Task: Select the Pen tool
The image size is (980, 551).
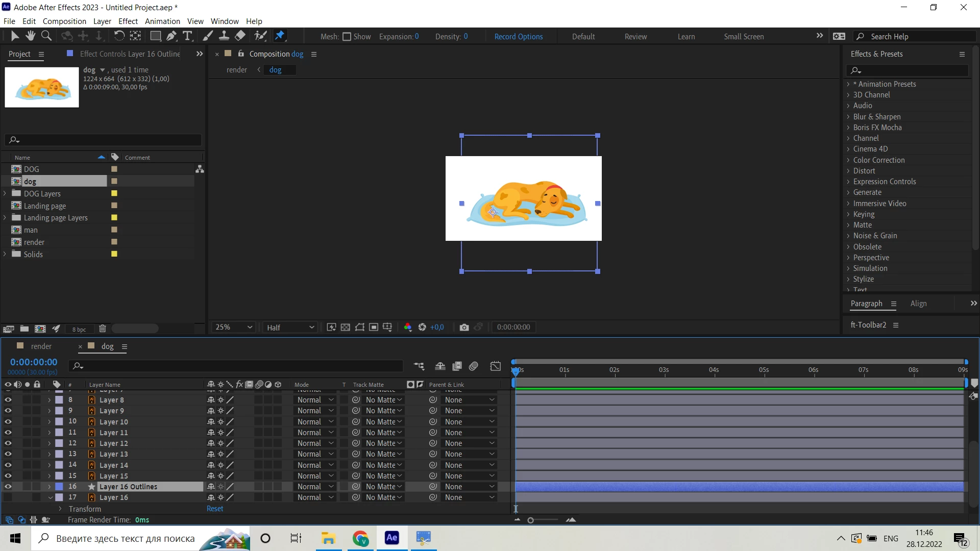Action: (171, 36)
